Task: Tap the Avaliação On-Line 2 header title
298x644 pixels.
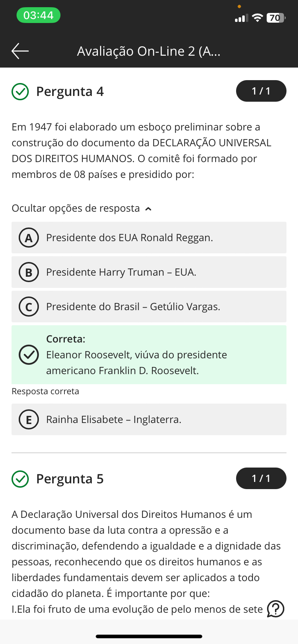Action: pos(149,51)
